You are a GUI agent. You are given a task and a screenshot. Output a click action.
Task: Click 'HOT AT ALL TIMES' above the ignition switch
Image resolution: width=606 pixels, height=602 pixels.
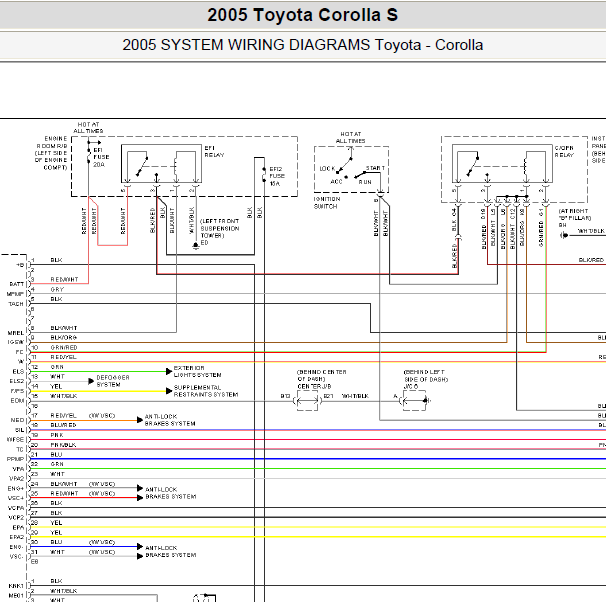(x=351, y=138)
